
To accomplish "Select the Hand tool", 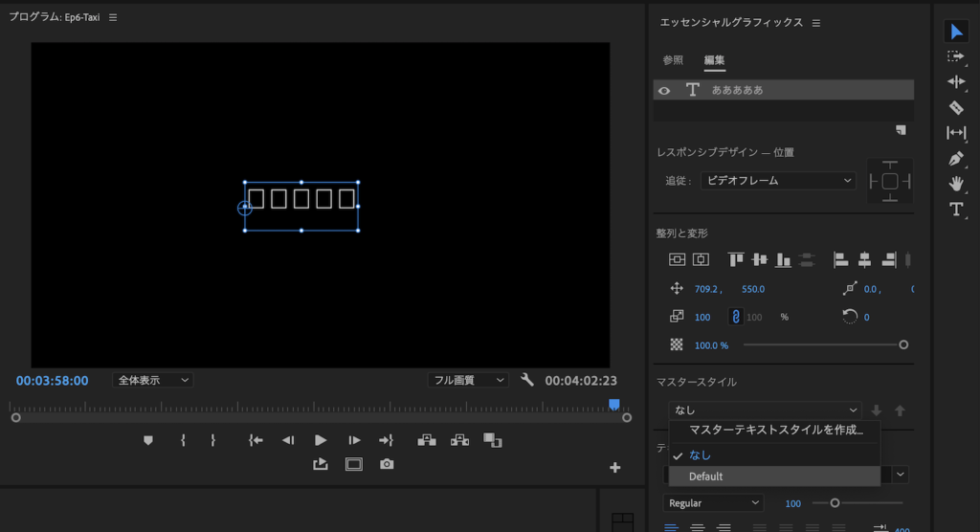I will pos(955,184).
